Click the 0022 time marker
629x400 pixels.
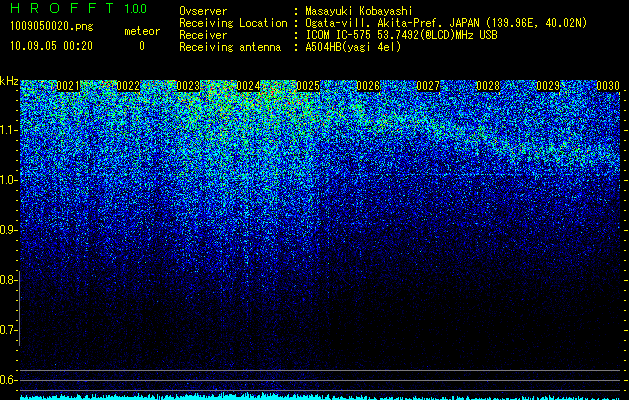pos(128,86)
